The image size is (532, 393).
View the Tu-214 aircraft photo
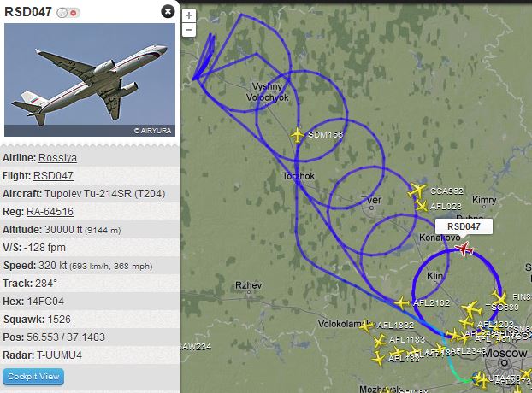click(x=90, y=80)
